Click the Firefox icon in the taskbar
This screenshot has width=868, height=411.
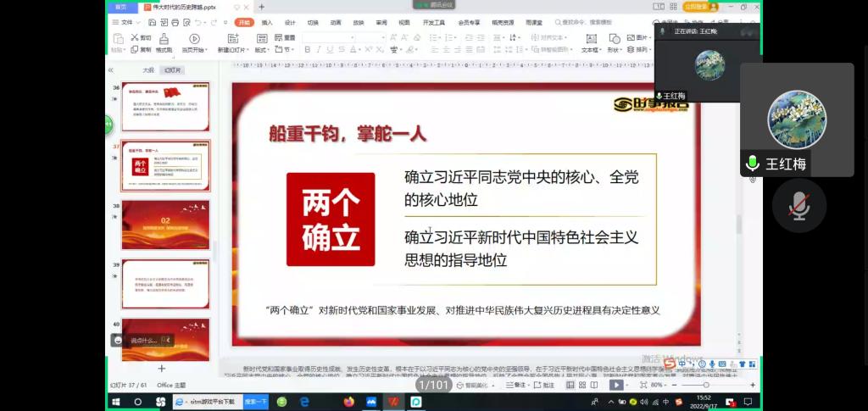pyautogui.click(x=348, y=402)
